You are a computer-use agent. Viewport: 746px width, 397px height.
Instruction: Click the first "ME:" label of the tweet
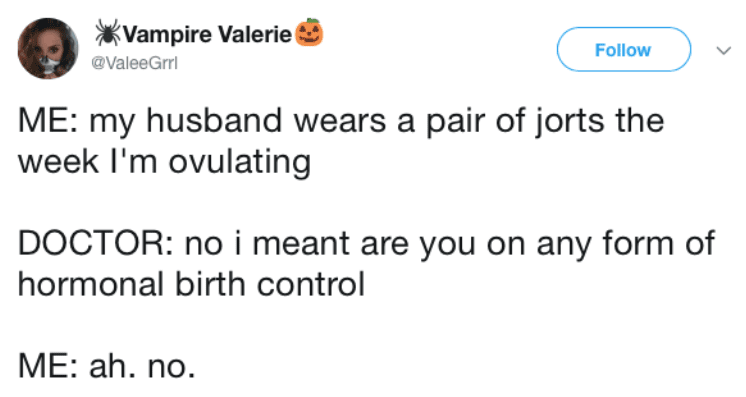tap(49, 121)
